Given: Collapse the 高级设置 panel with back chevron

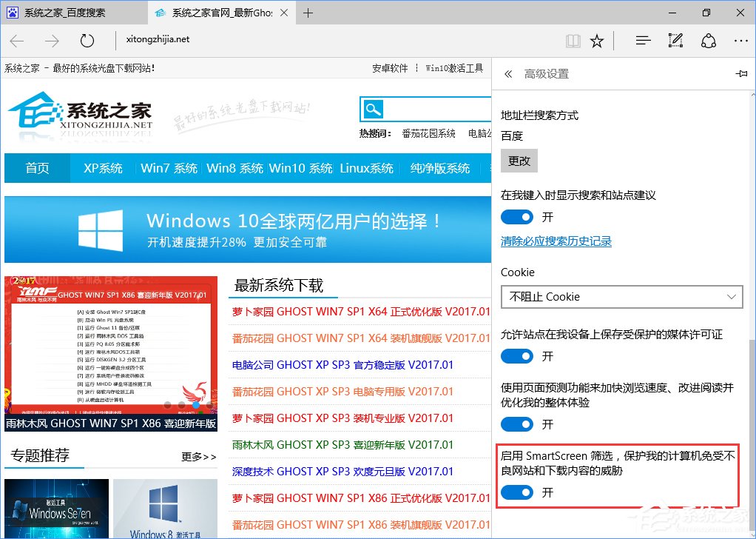Looking at the screenshot, I should coord(507,73).
